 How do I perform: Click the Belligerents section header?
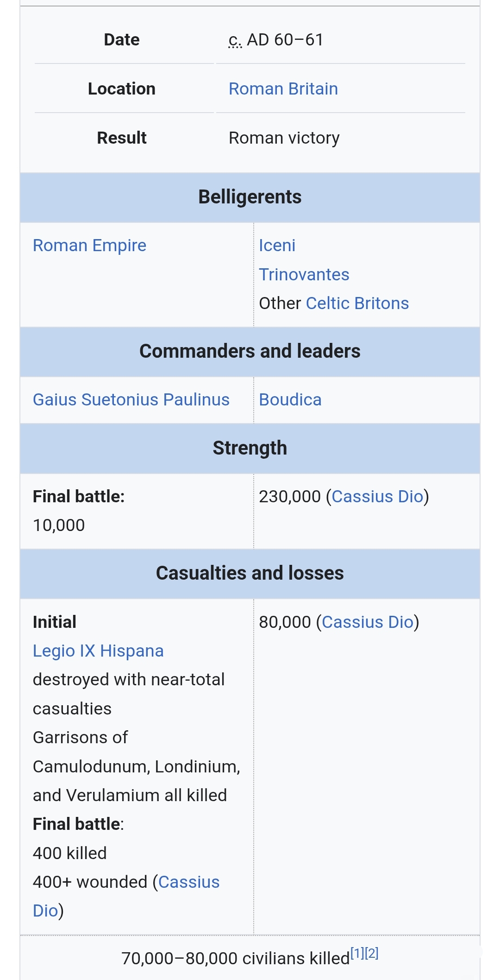point(250,197)
